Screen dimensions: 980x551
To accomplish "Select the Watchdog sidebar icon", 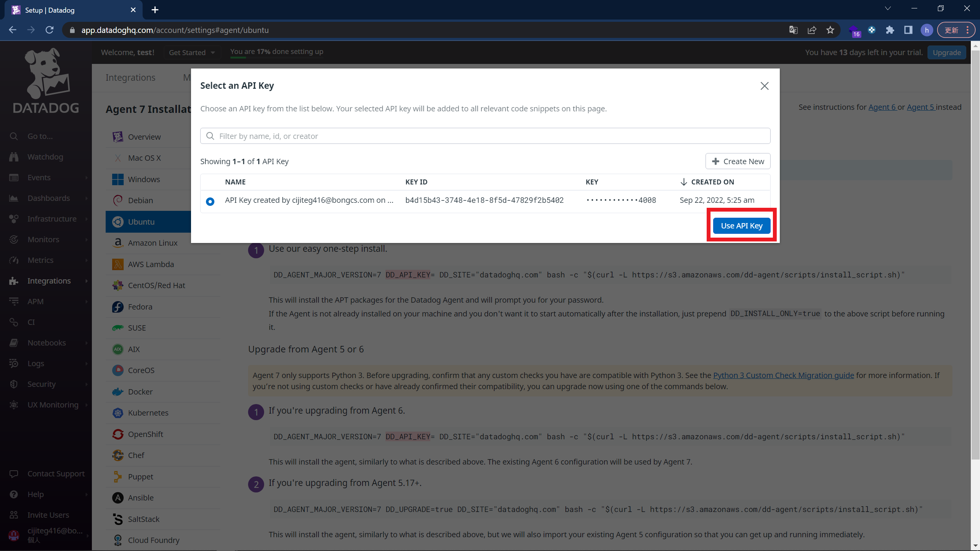I will pos(13,157).
